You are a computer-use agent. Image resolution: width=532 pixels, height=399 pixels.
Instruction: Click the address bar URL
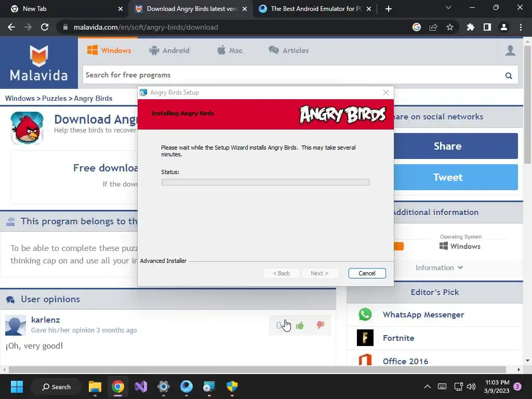[x=146, y=27]
